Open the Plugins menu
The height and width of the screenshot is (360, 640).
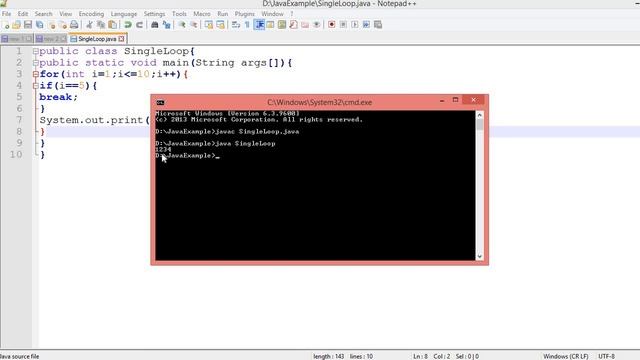(244, 14)
